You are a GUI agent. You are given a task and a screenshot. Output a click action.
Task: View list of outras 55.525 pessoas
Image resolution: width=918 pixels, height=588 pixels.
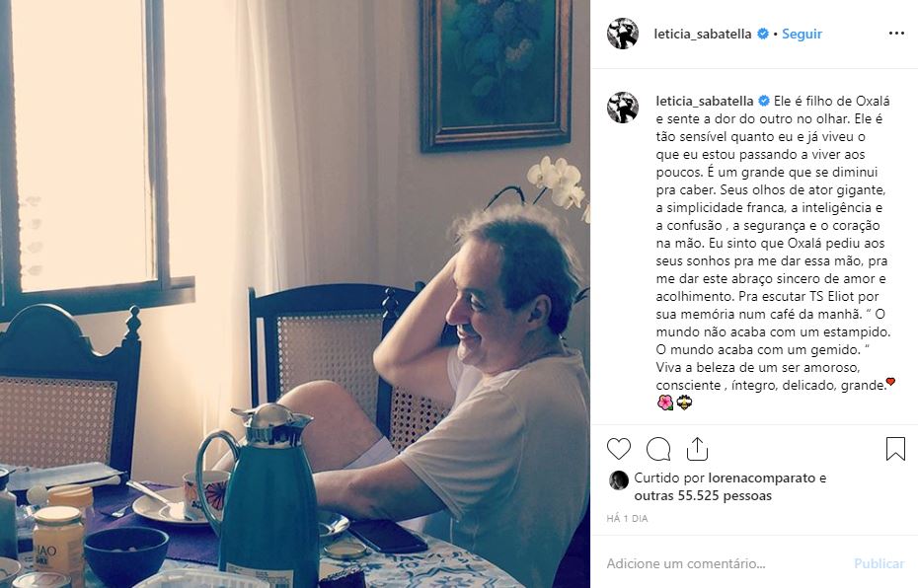coord(703,495)
